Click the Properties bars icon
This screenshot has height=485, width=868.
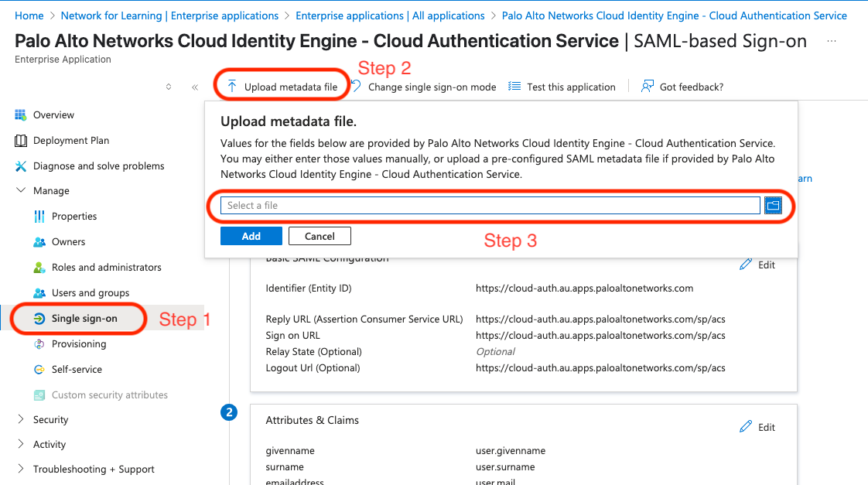(39, 217)
